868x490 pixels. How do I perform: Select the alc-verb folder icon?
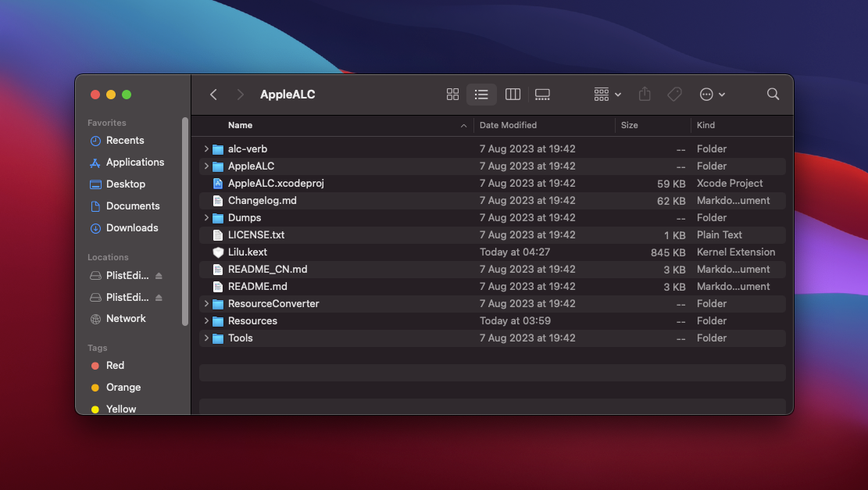pyautogui.click(x=218, y=149)
